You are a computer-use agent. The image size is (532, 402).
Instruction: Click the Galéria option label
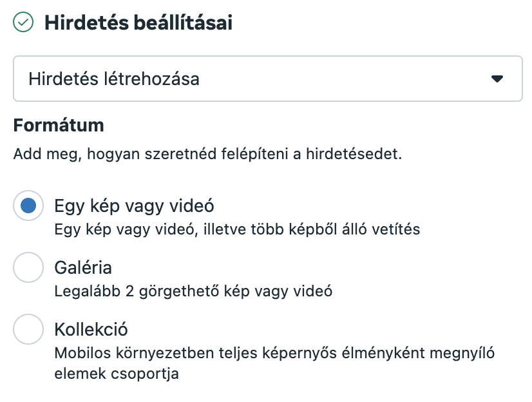point(83,267)
